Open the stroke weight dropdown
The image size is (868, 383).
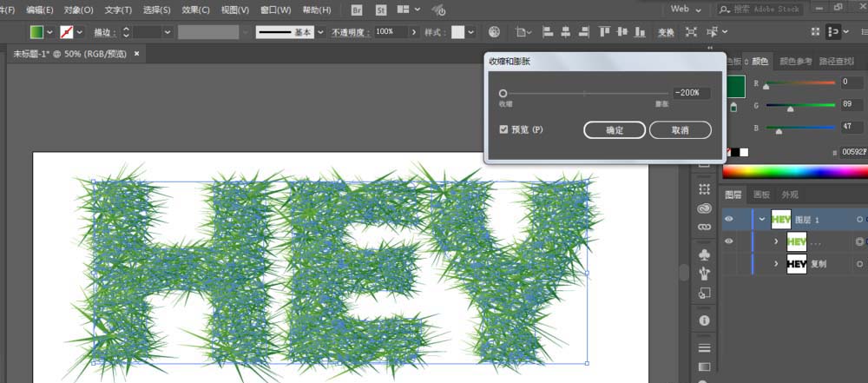click(168, 32)
